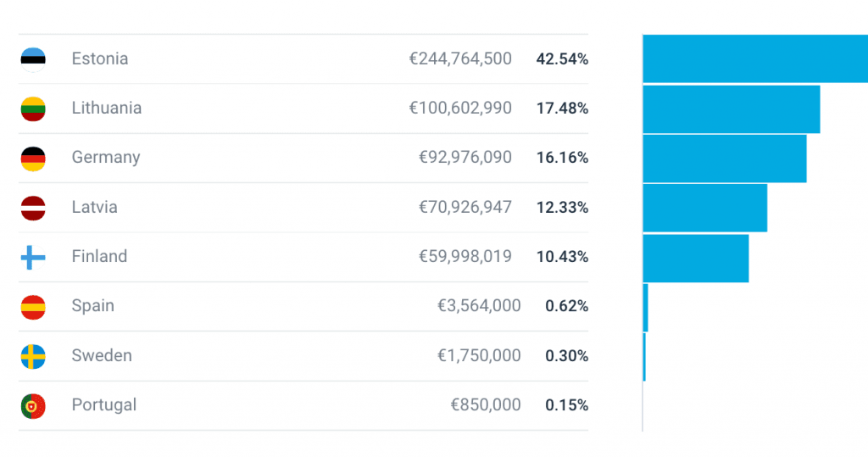Click the Germany flag icon
The image size is (868, 457).
(33, 158)
